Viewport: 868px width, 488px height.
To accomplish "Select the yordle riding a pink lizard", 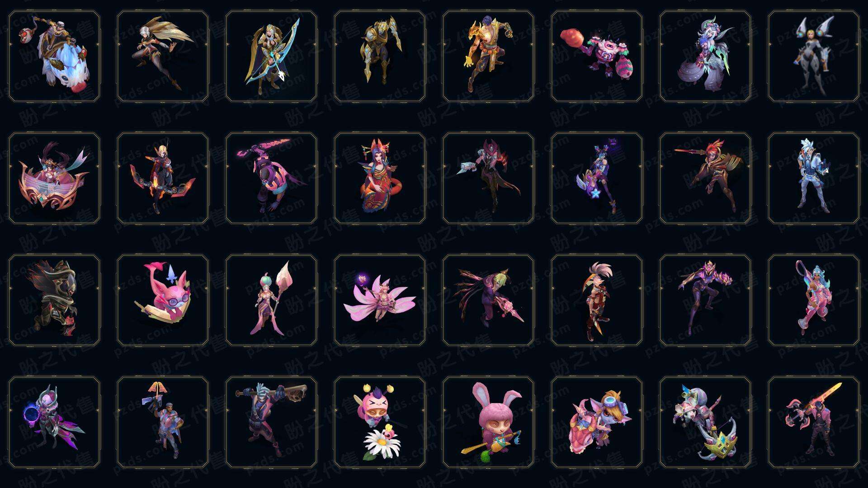I will click(597, 422).
